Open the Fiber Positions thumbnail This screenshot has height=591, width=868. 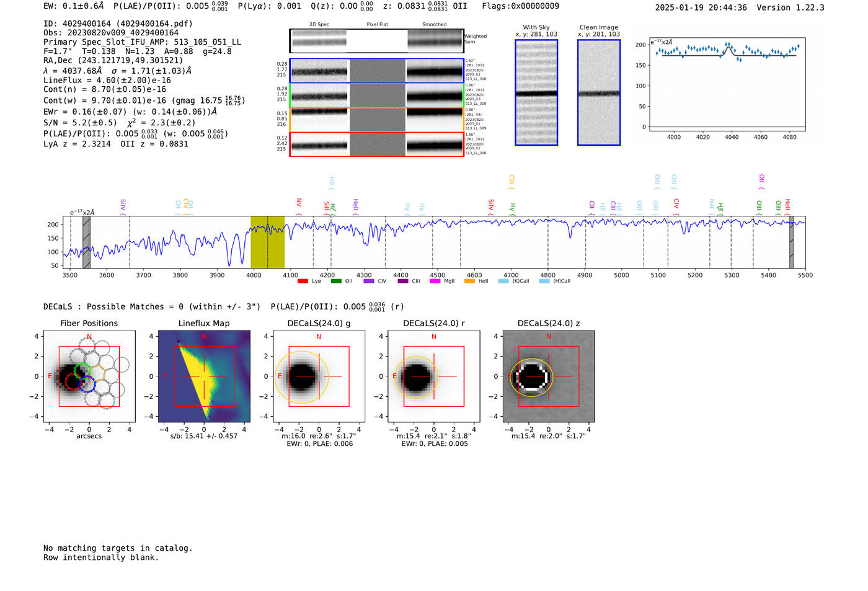pyautogui.click(x=89, y=376)
